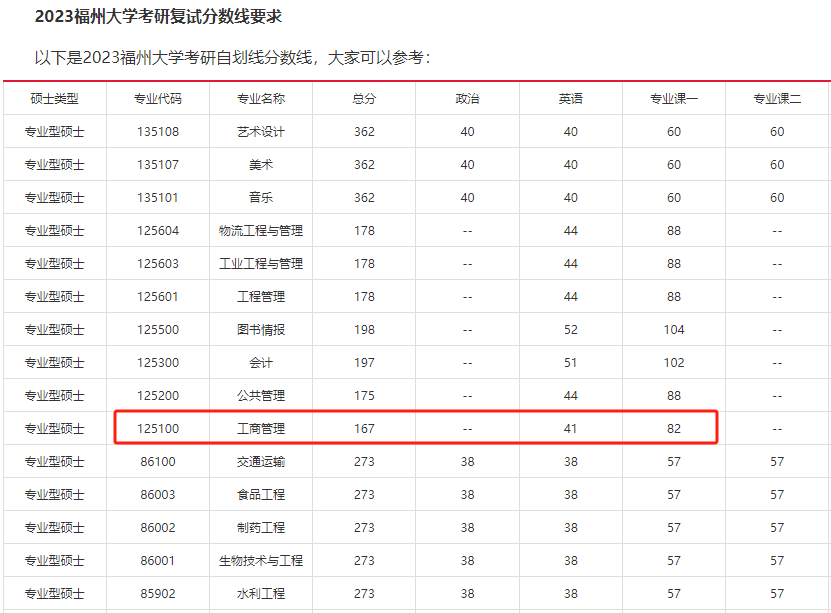
Task: Select the code cell 125500
Action: tap(158, 330)
